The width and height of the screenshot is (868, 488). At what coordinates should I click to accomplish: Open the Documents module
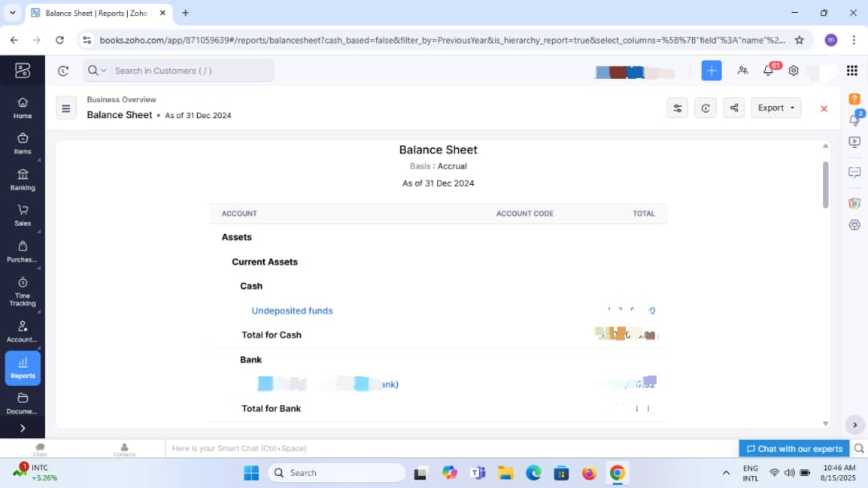click(23, 404)
